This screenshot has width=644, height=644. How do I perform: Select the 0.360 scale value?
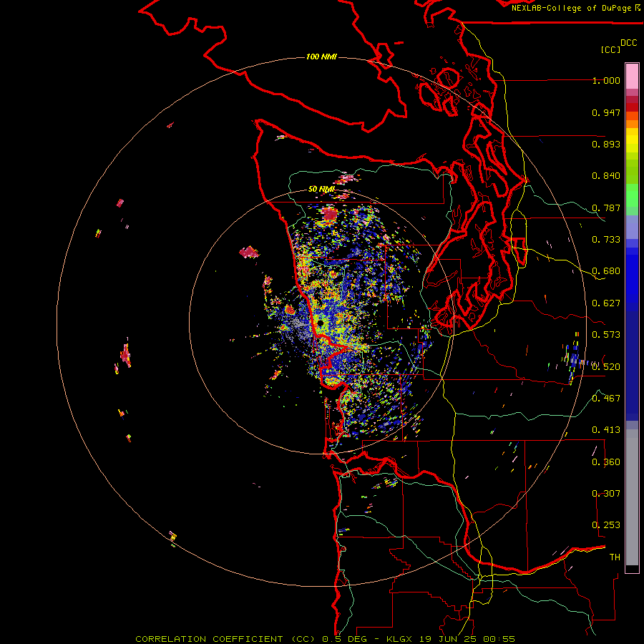pyautogui.click(x=606, y=462)
